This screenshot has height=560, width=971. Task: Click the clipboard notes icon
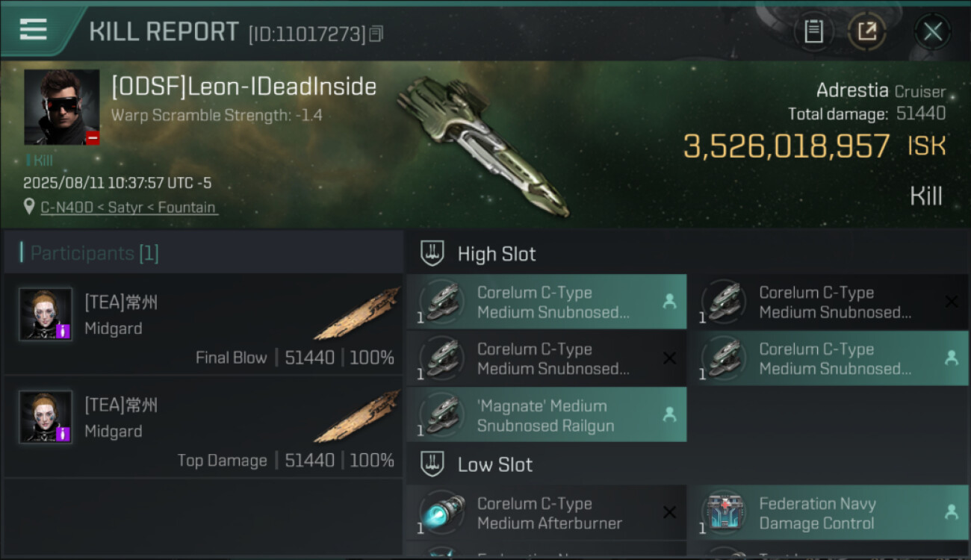tap(813, 31)
